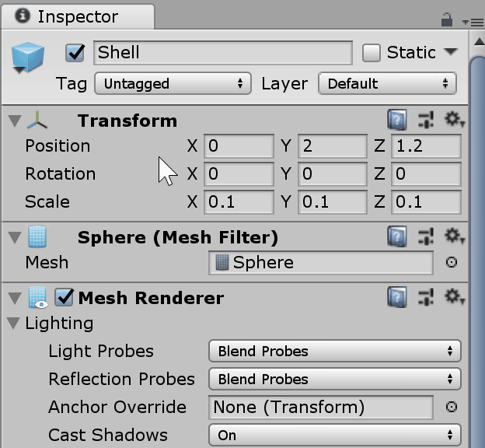Enable the Static checkbox
The height and width of the screenshot is (448, 485).
click(x=372, y=52)
